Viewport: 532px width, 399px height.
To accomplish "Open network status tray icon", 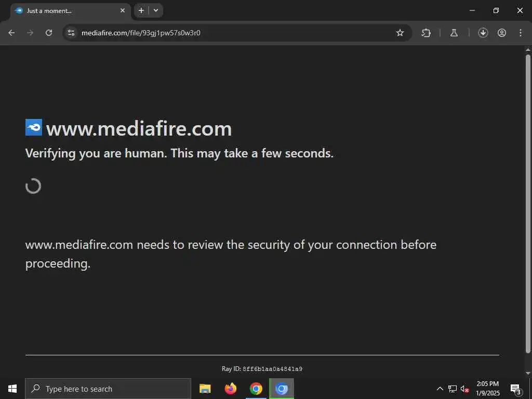I will [x=453, y=389].
